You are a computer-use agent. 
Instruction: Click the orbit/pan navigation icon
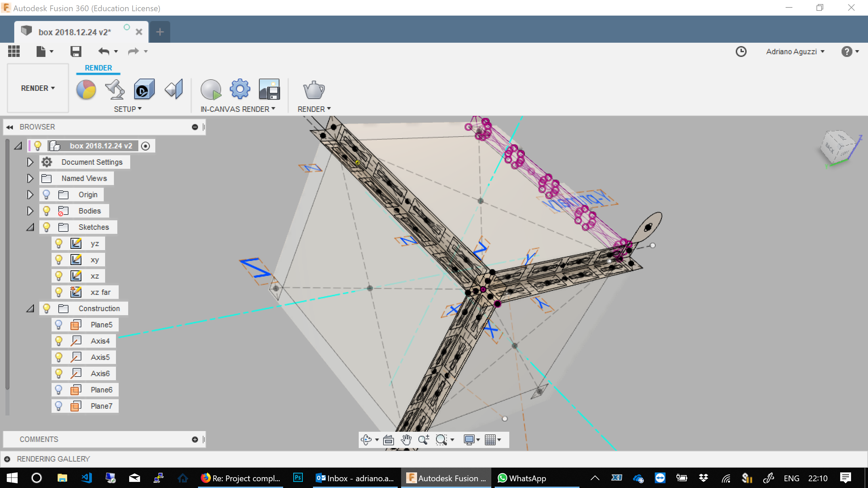tap(366, 439)
